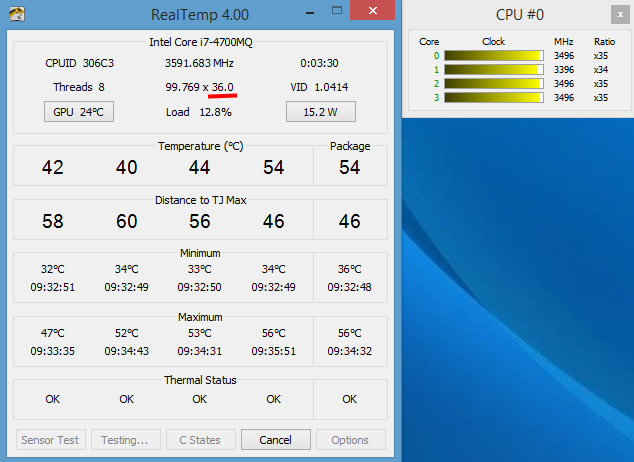Click the maximum 53°C reading
634x462 pixels.
tap(199, 333)
